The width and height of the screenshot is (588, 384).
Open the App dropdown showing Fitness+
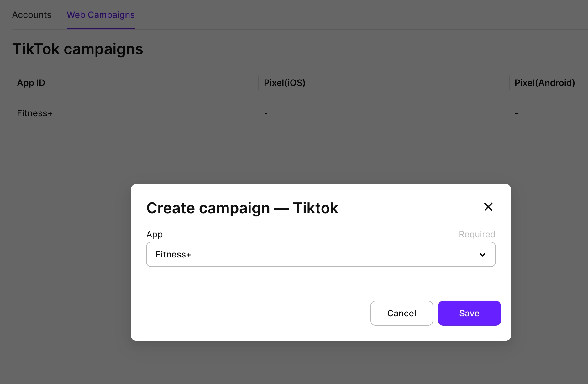coord(320,254)
